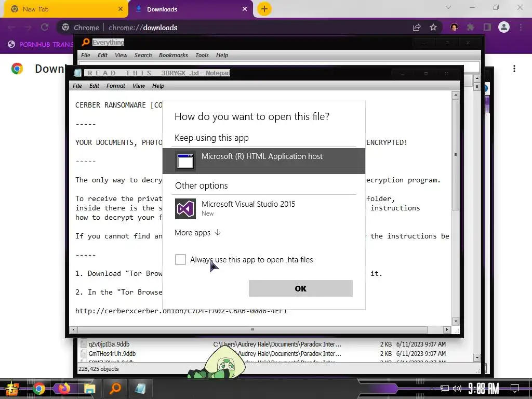Open a new Chrome tab with plus button
Image resolution: width=532 pixels, height=399 pixels.
tap(264, 9)
